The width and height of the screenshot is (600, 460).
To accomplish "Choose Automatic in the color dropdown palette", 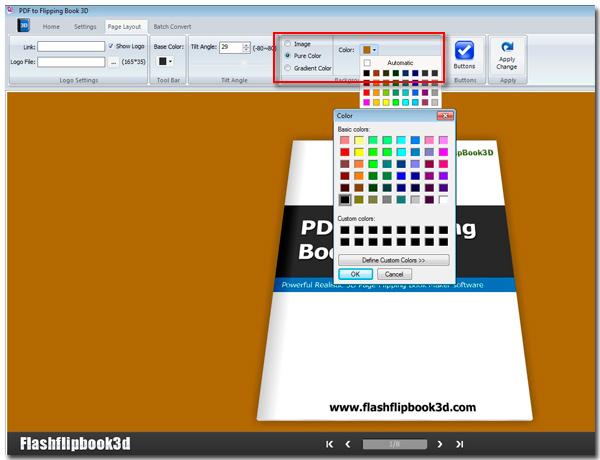I will tap(400, 62).
